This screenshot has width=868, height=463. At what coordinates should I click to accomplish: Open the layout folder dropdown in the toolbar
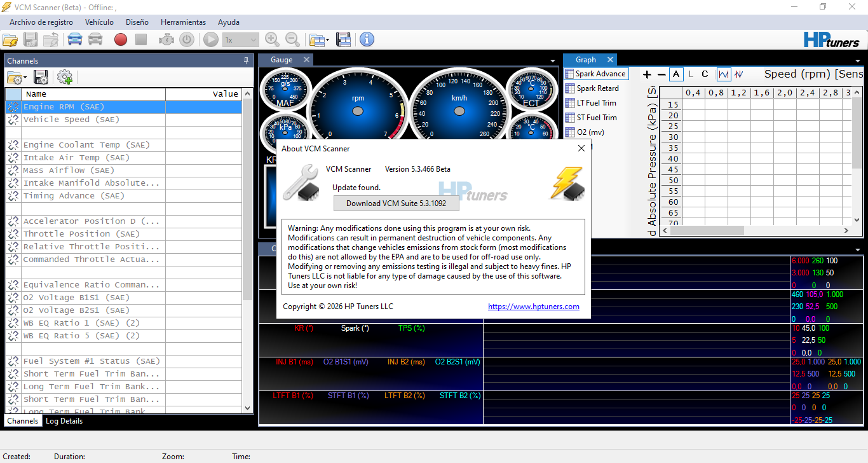[319, 39]
